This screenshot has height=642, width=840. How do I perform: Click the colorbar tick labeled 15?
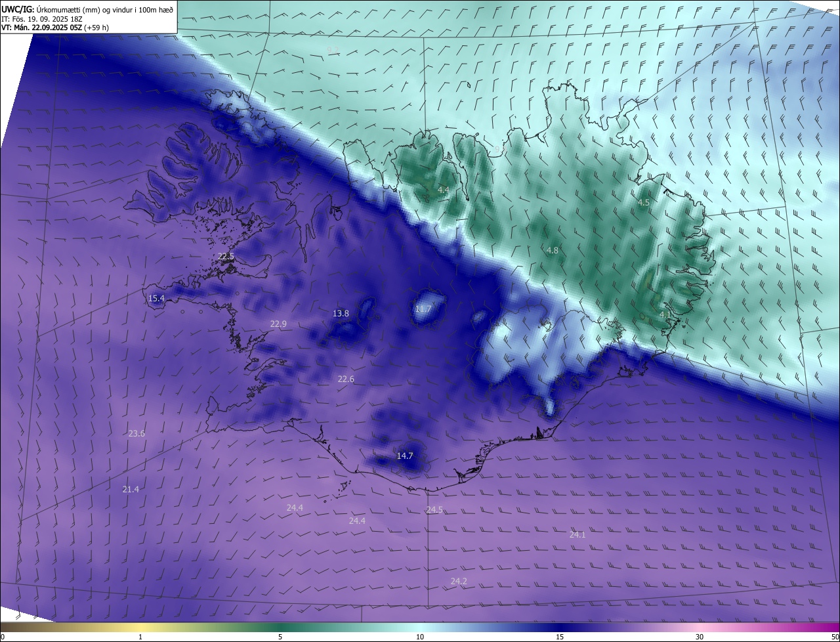[560, 637]
